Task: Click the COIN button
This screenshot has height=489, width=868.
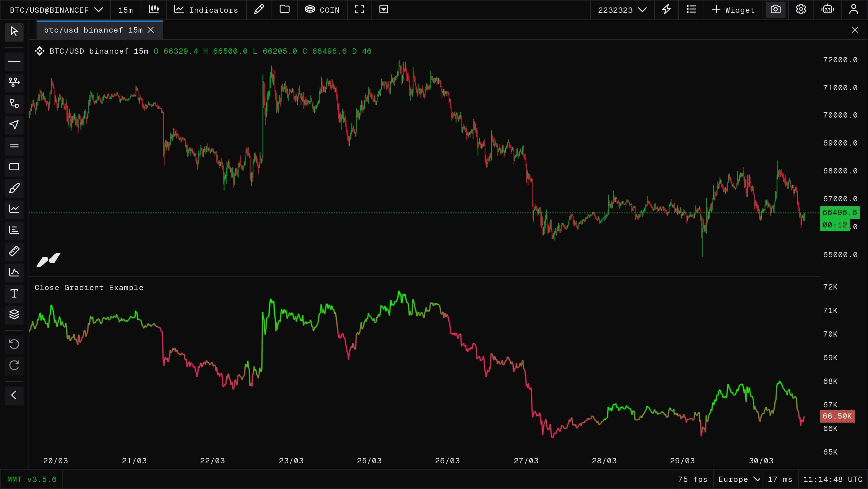Action: click(x=322, y=10)
